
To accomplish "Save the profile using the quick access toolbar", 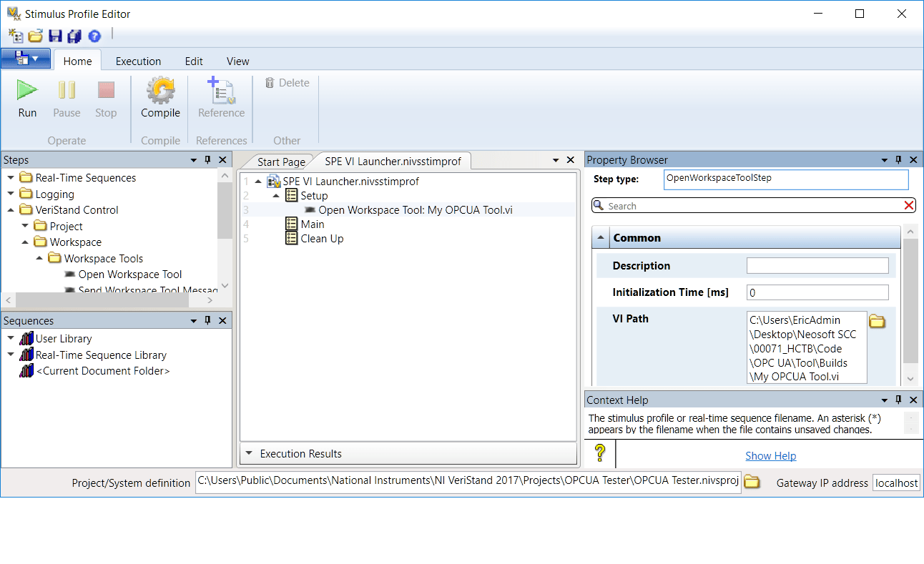I will point(55,36).
